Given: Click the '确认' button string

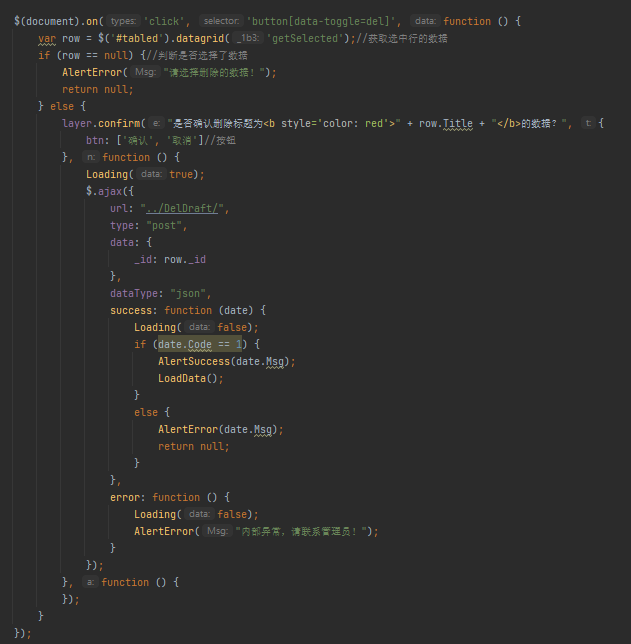Looking at the screenshot, I should pyautogui.click(x=137, y=140).
